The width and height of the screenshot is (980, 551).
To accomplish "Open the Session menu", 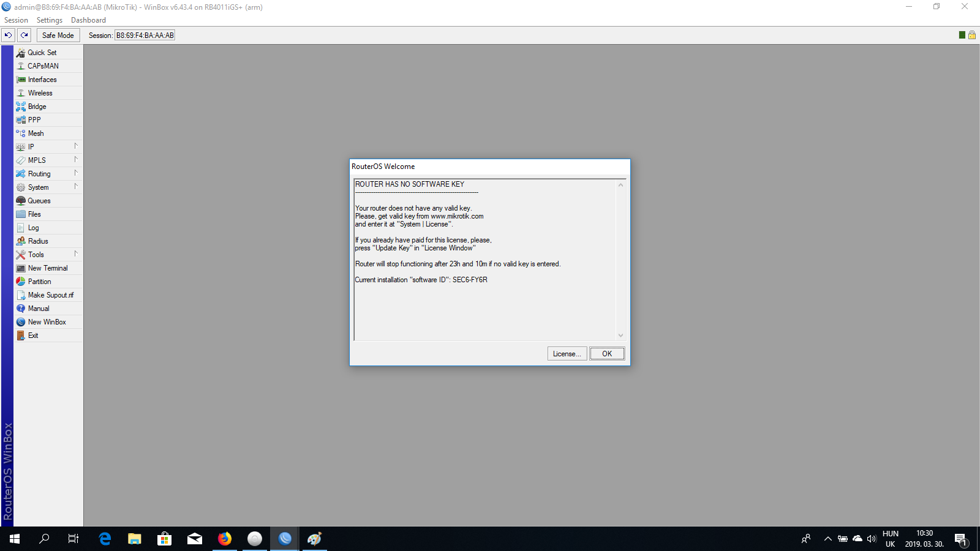I will click(x=16, y=20).
